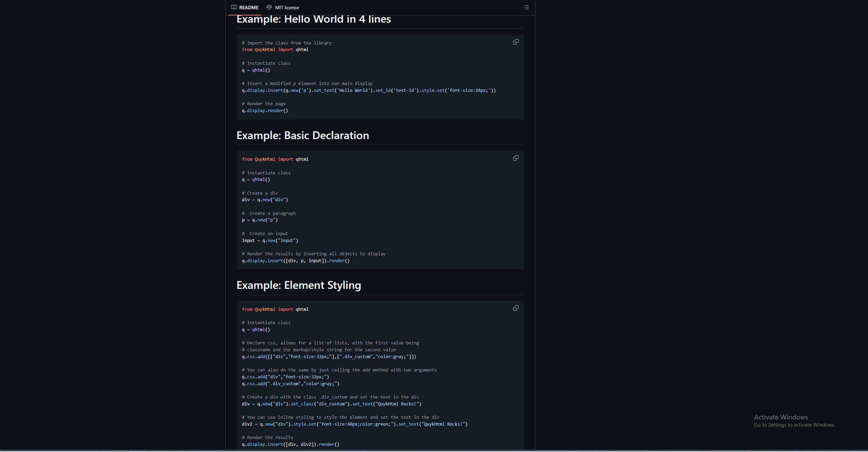This screenshot has height=452, width=868.
Task: Open the README outline menu icon
Action: click(x=526, y=7)
